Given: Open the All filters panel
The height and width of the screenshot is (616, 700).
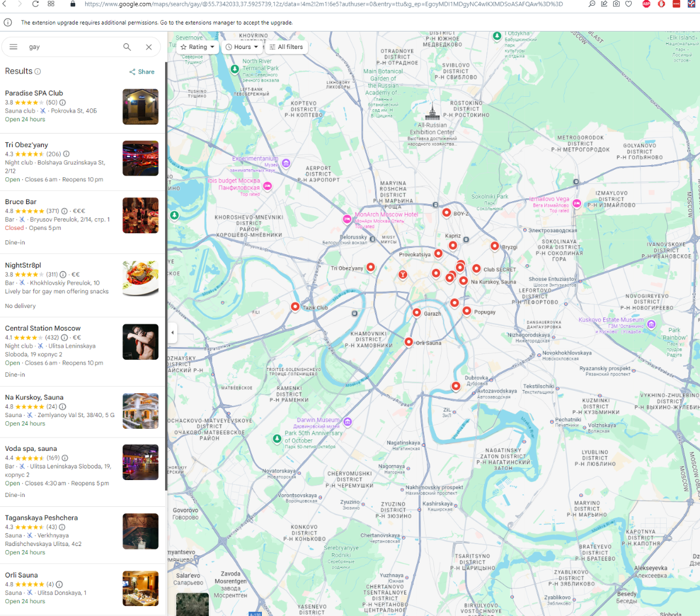Looking at the screenshot, I should 286,47.
